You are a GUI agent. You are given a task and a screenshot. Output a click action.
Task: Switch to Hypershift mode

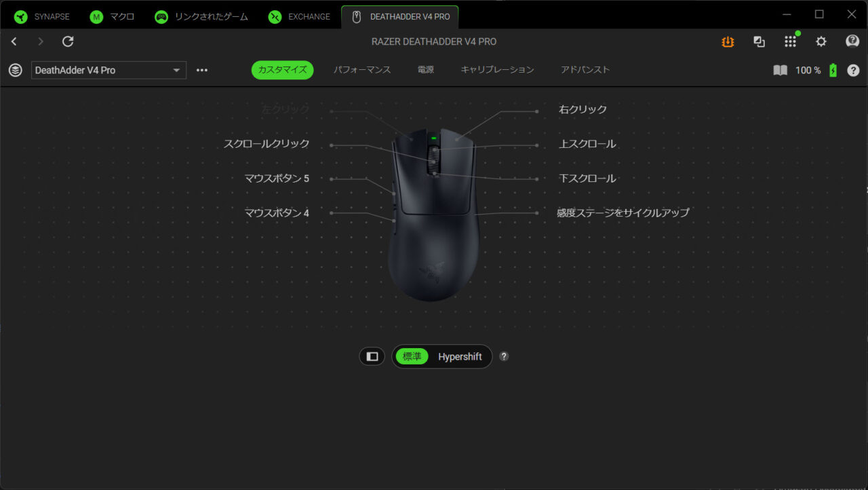[460, 356]
